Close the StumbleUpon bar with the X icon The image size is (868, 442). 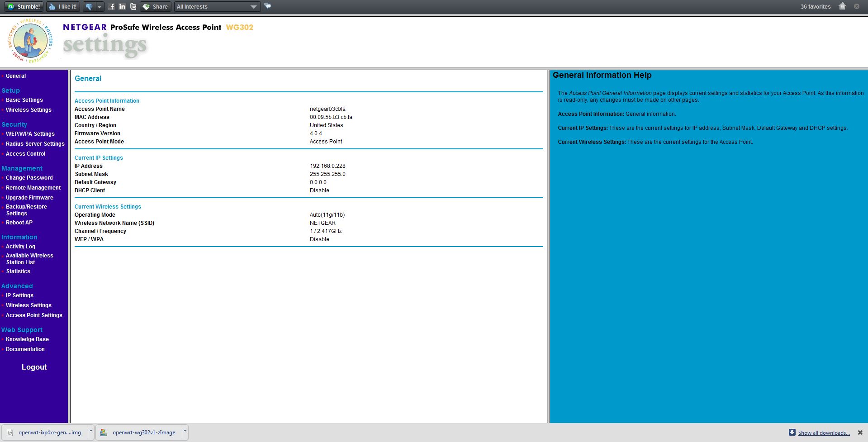click(857, 6)
